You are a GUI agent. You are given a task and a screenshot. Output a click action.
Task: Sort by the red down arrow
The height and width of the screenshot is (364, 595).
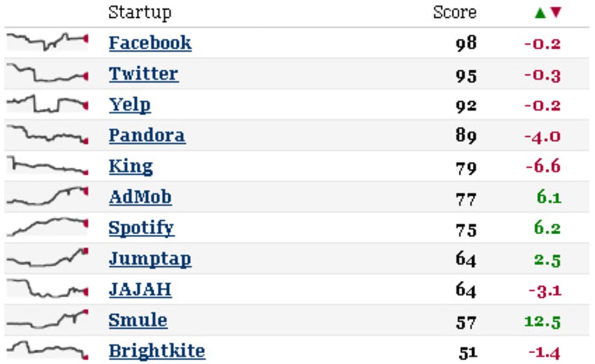[556, 13]
